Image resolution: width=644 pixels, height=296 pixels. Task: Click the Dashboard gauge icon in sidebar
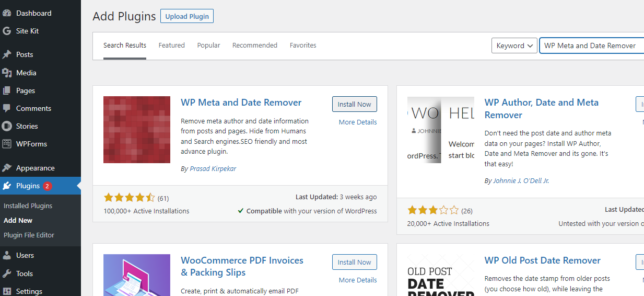click(7, 13)
